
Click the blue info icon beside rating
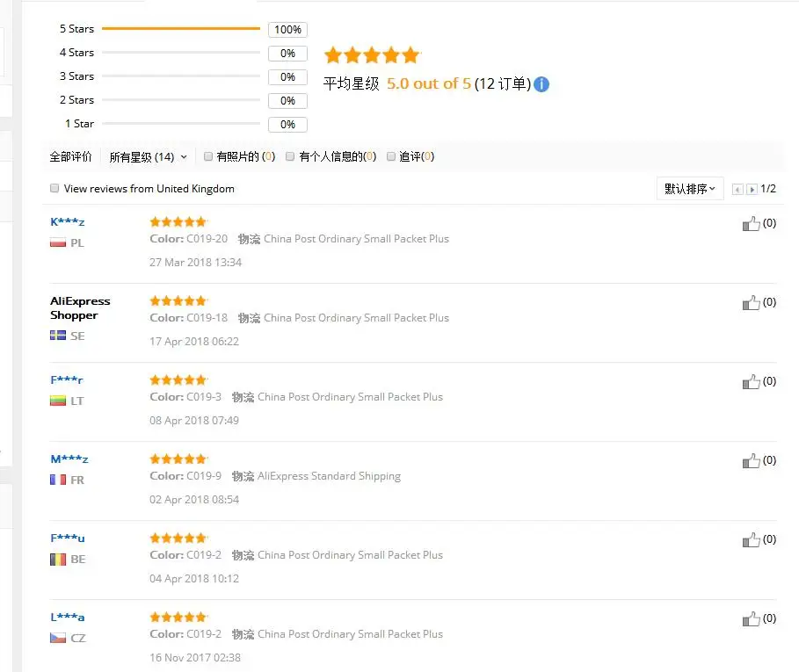(541, 84)
